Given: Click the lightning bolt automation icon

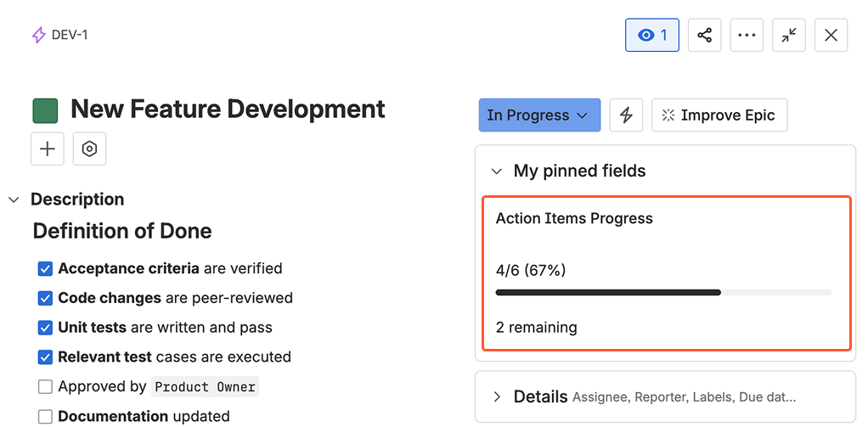Looking at the screenshot, I should click(x=627, y=115).
